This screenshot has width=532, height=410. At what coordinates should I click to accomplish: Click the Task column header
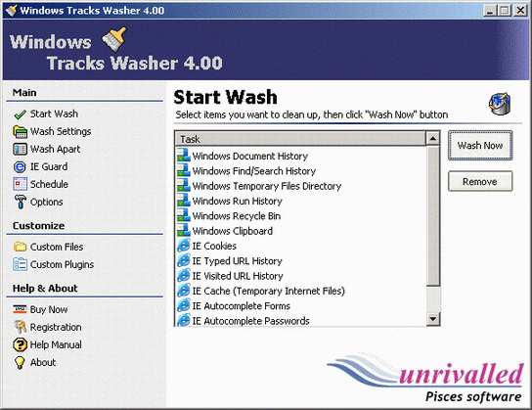click(300, 139)
